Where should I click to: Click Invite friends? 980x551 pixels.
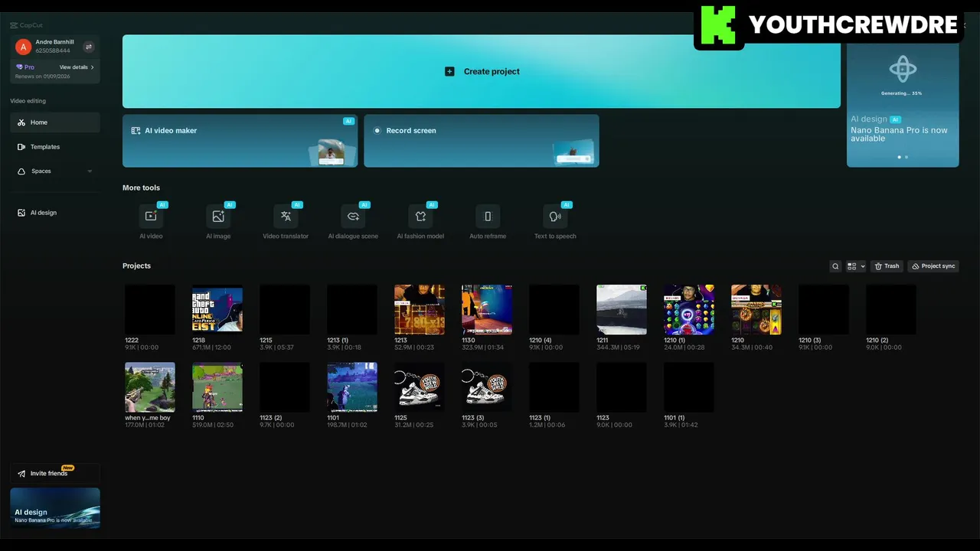55,474
